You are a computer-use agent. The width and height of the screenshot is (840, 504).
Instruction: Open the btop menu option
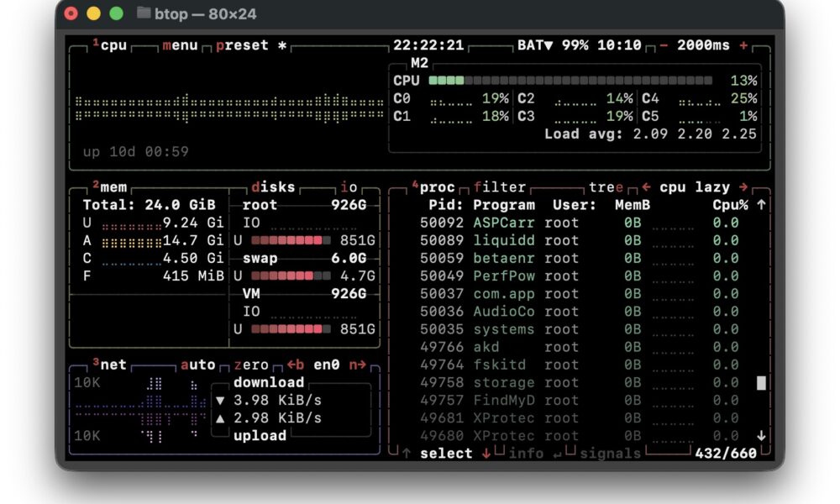[180, 45]
